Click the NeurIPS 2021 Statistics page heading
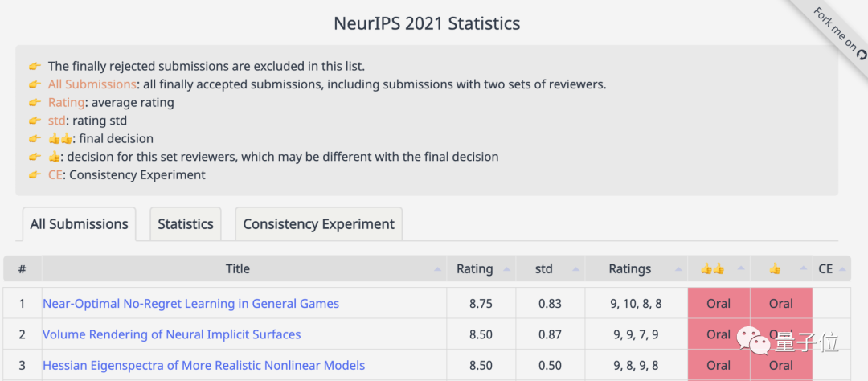The image size is (868, 381). click(x=427, y=23)
